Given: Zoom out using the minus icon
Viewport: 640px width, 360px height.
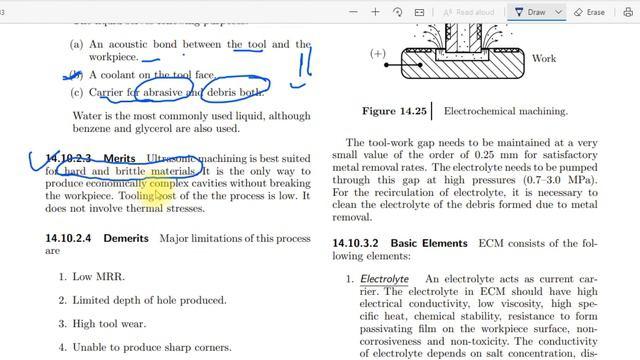Looking at the screenshot, I should coord(353,12).
